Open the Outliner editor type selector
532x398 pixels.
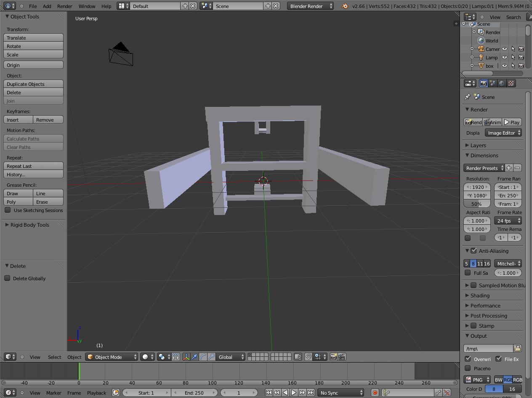[470, 17]
